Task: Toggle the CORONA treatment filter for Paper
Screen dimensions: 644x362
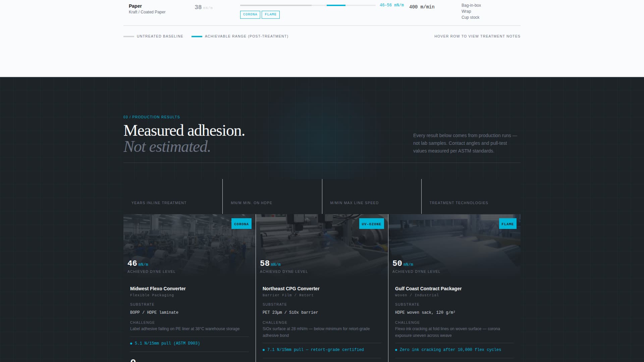Action: (250, 14)
